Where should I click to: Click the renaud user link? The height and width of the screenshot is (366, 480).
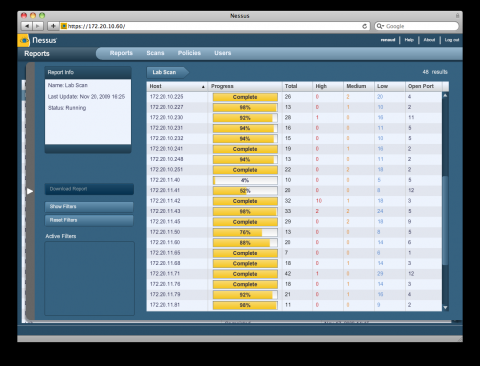[x=388, y=40]
